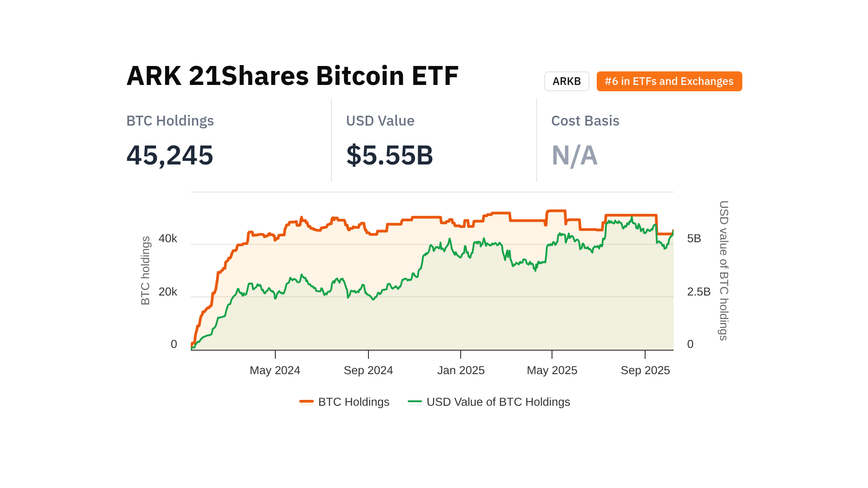Screen dimensions: 868x488
Task: Click the 40k left axis tick label
Action: click(x=168, y=239)
